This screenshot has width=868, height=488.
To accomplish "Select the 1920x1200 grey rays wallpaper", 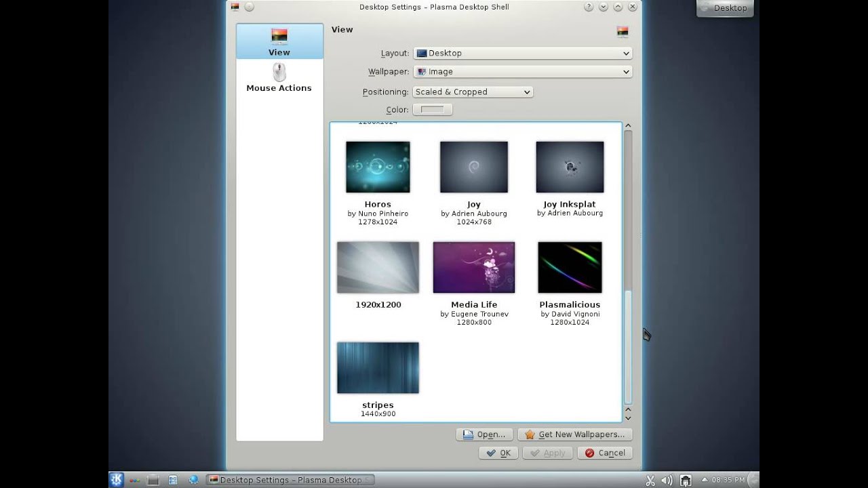I will 378,267.
